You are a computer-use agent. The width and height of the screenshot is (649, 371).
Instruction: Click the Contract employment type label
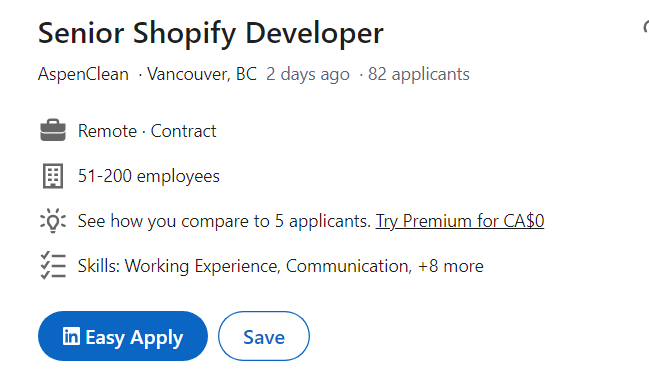tap(183, 131)
